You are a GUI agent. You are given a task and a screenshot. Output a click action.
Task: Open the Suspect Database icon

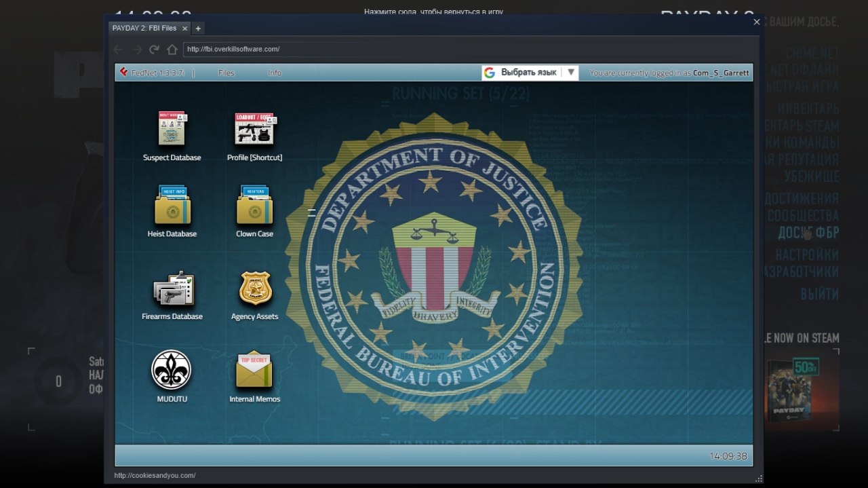(172, 129)
